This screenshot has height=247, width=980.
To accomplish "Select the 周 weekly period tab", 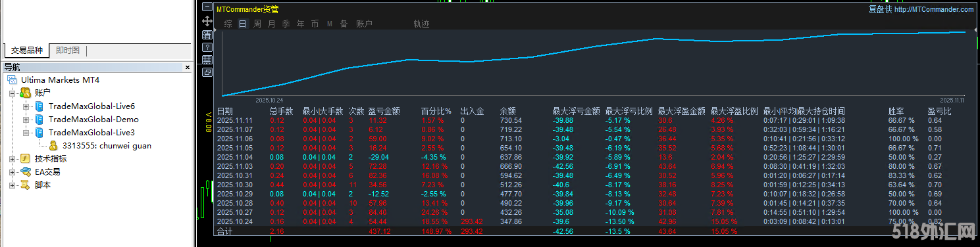I will click(x=257, y=24).
